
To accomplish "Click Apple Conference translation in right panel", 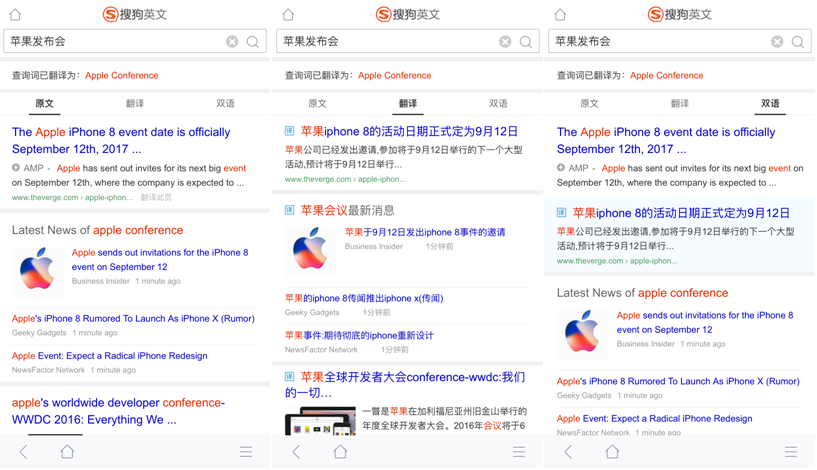I will [x=666, y=76].
